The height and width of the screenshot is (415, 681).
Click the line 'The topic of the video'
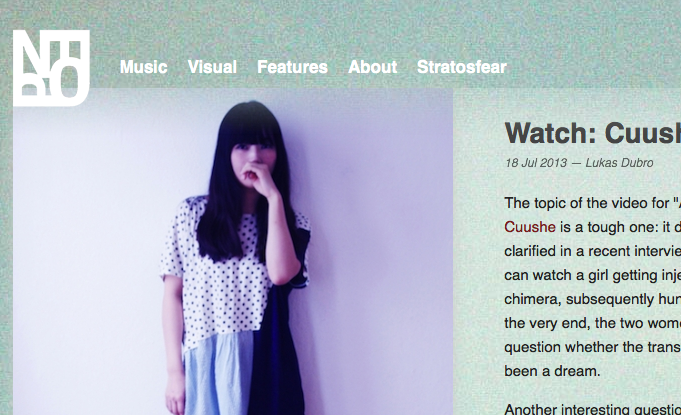coord(593,203)
